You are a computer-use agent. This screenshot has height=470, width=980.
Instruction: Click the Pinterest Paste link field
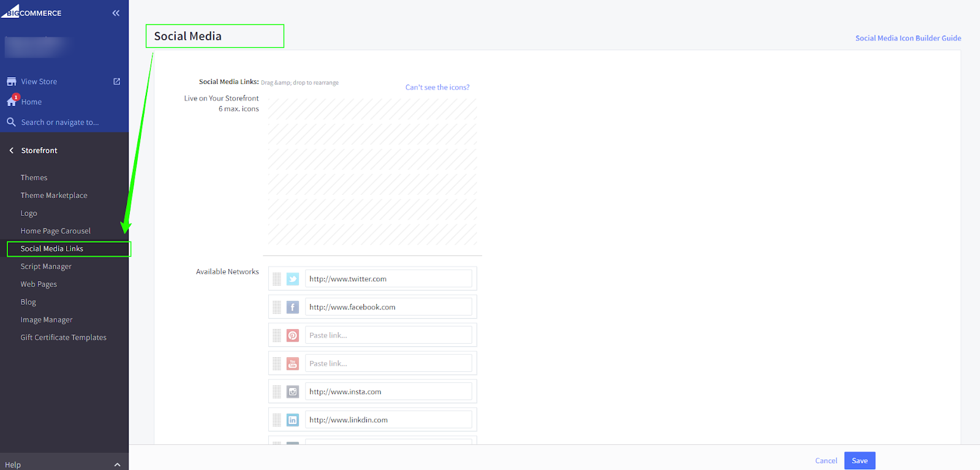pyautogui.click(x=388, y=335)
